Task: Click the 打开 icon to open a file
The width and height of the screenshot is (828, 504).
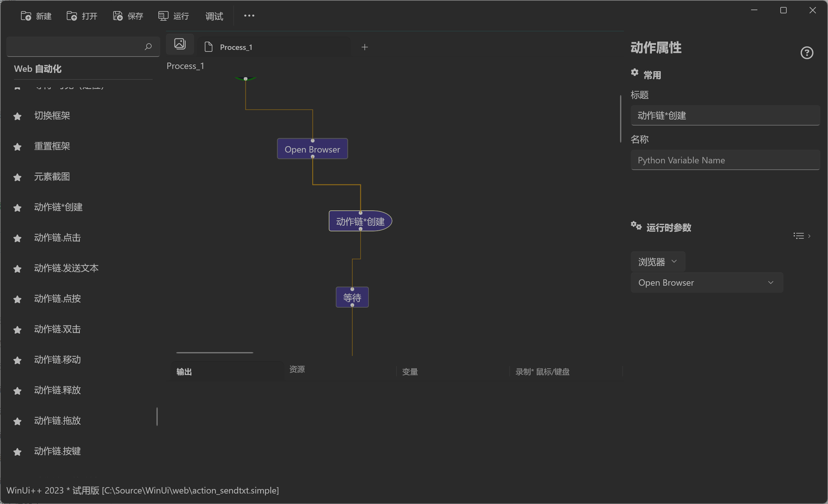Action: point(72,16)
